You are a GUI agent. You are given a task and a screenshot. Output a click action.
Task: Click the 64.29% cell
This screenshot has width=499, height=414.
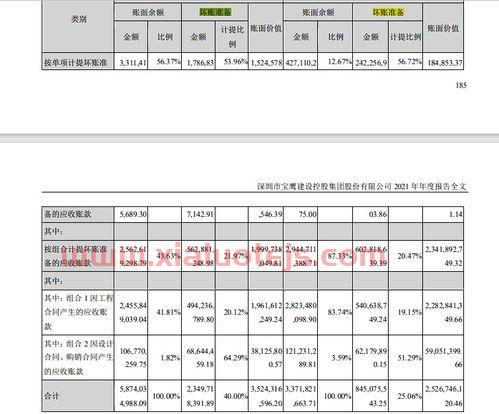click(232, 358)
